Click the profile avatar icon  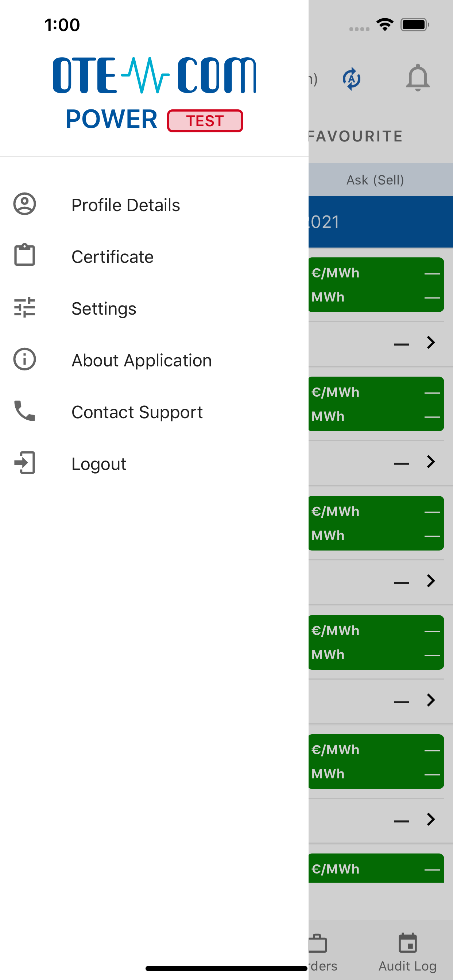[x=25, y=204]
